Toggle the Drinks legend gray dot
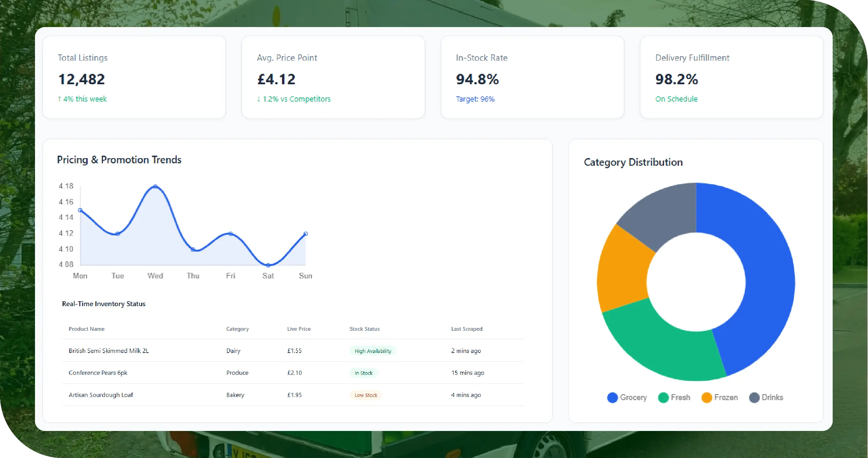Viewport: 868px width, 458px height. [754, 397]
